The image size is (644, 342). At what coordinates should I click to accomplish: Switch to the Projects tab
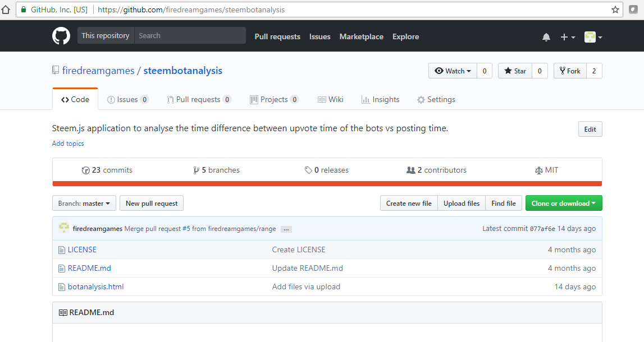click(274, 99)
